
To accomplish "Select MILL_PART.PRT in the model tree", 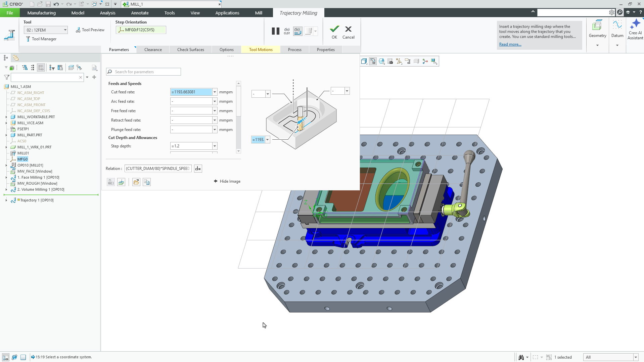I will [30, 135].
